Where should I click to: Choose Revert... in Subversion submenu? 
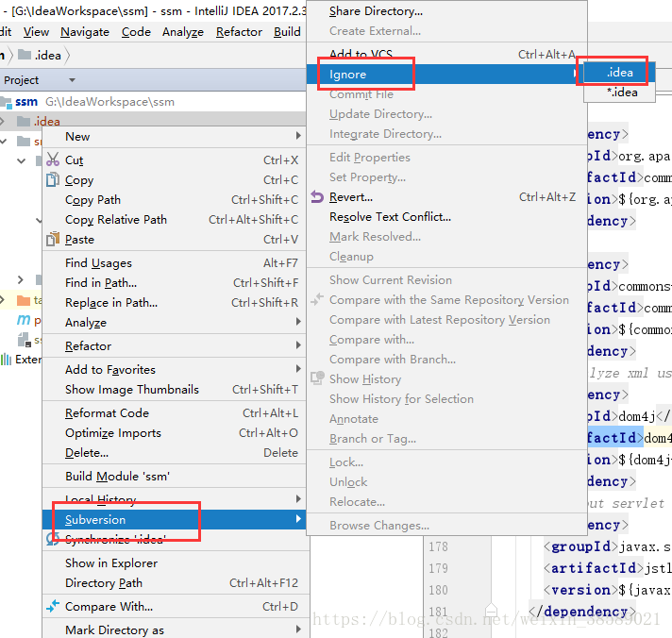[446, 197]
